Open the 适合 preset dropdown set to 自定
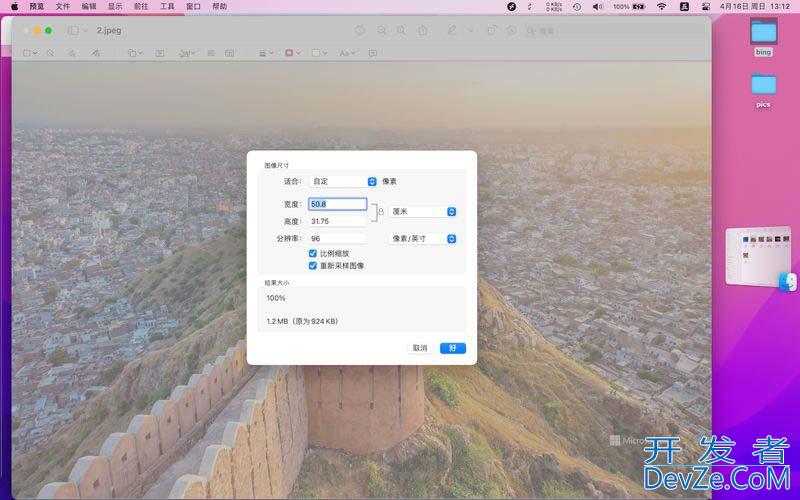This screenshot has width=800, height=500. pyautogui.click(x=343, y=181)
